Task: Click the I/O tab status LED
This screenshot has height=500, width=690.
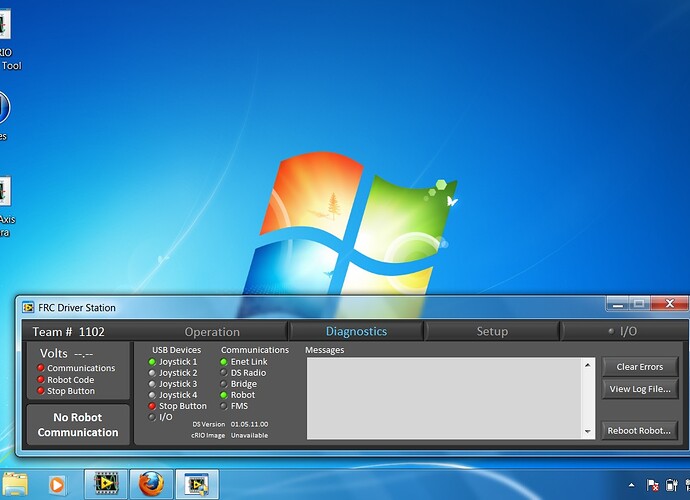Action: pos(611,331)
